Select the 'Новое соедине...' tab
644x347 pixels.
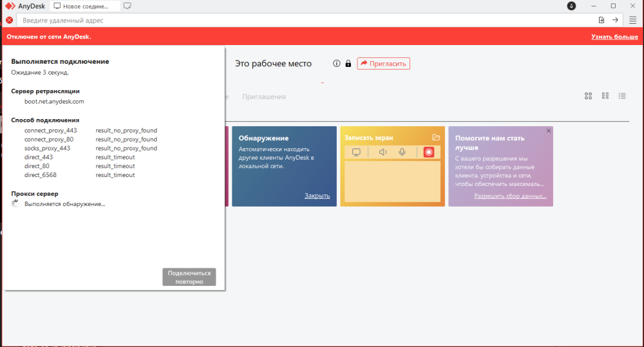point(85,6)
